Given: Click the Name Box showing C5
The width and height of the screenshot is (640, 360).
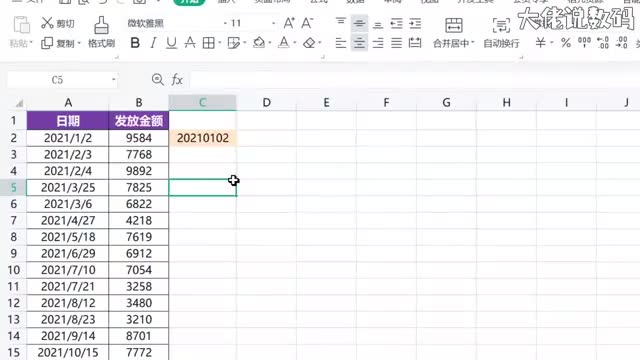Looking at the screenshot, I should [x=58, y=80].
